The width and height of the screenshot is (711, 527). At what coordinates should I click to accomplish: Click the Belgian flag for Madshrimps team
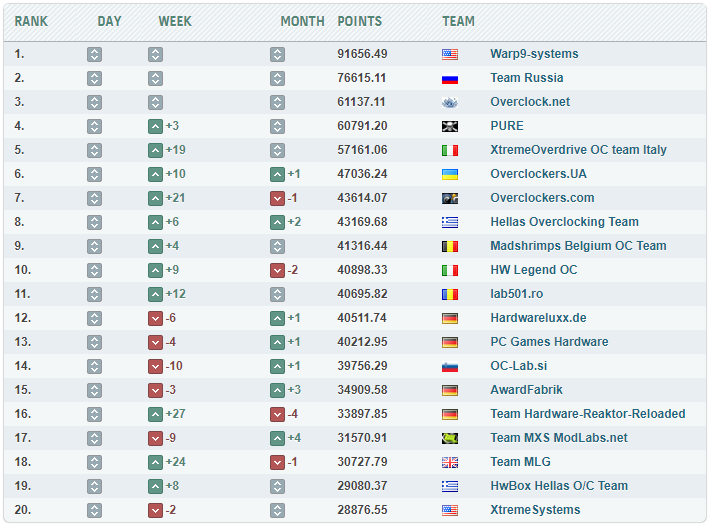point(450,246)
